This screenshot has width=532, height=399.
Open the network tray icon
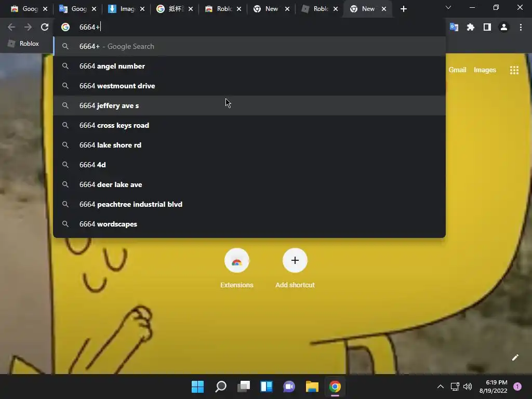point(455,387)
